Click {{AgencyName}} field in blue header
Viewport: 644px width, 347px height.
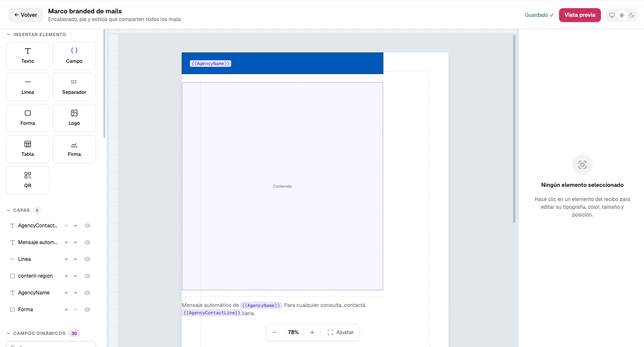pos(211,64)
